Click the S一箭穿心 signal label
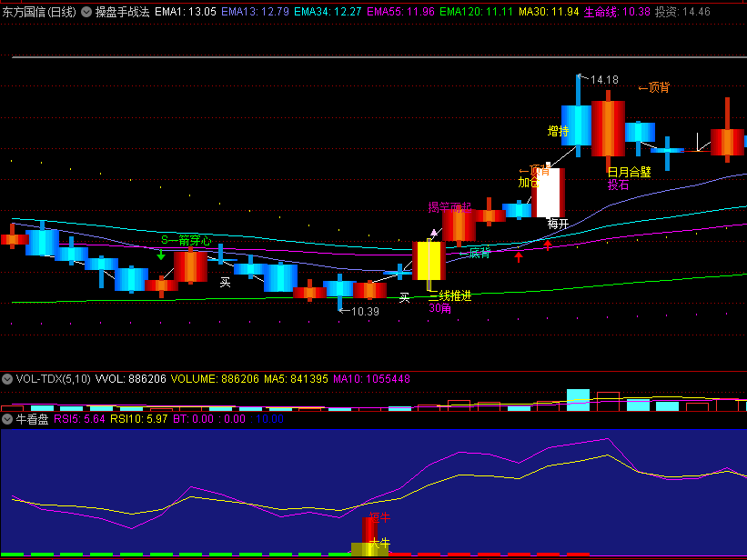Viewport: 747px width, 560px height. [187, 241]
